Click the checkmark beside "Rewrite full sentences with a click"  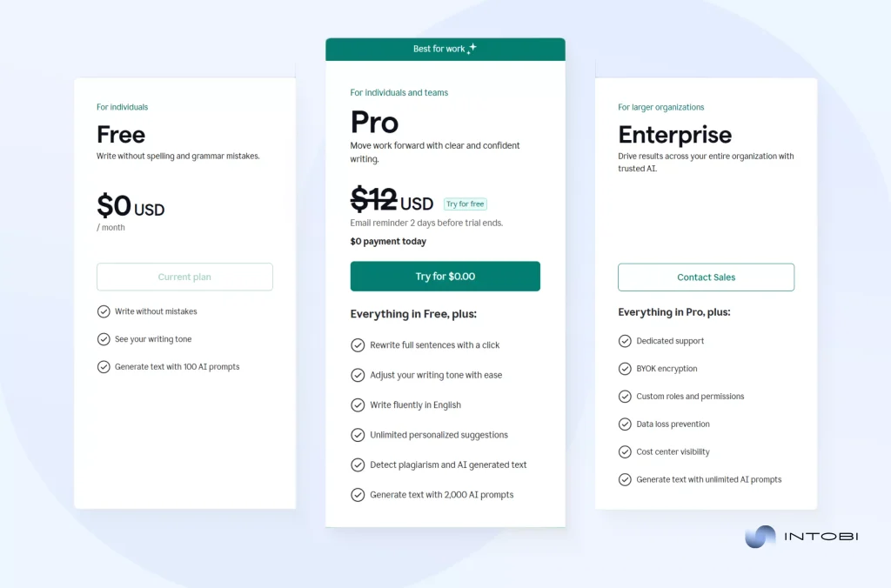tap(358, 345)
